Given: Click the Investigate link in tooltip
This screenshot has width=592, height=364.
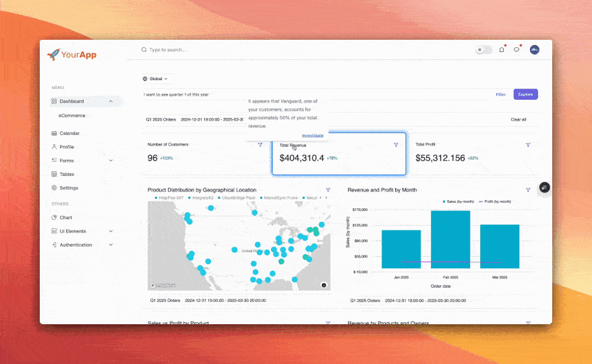Looking at the screenshot, I should click(x=313, y=135).
